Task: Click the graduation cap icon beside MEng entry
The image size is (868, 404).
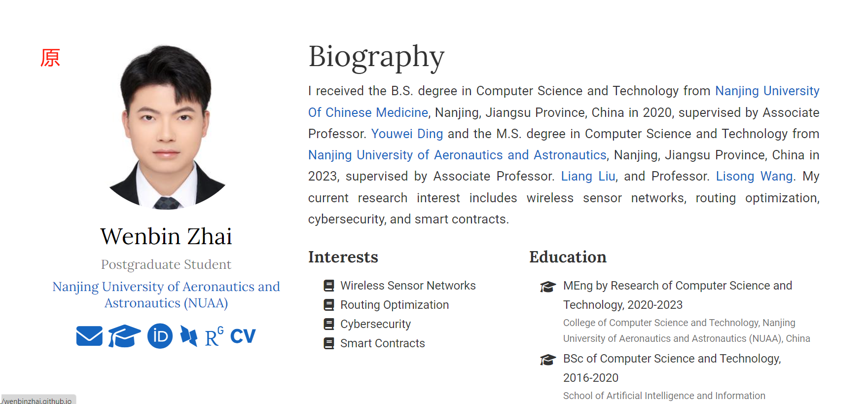Action: point(547,287)
